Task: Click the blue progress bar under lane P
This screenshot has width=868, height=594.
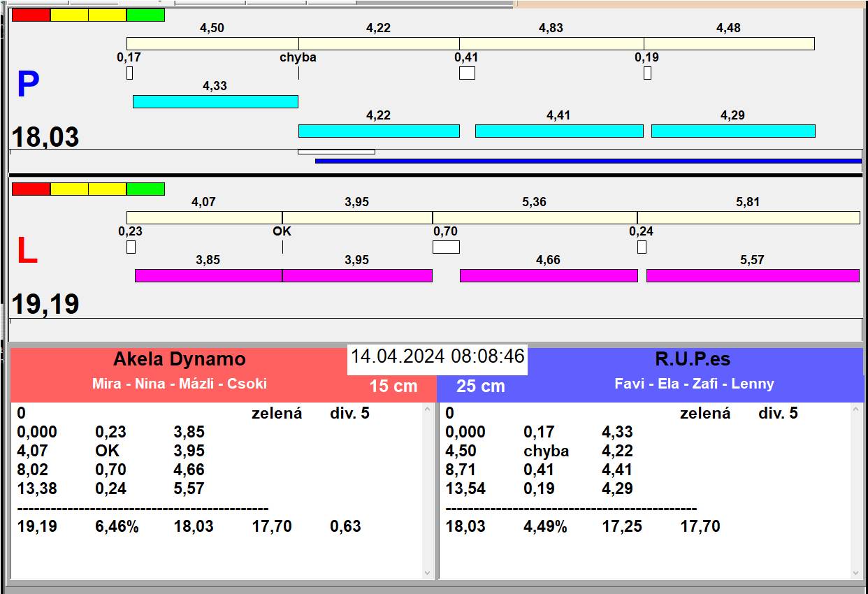Action: [x=588, y=161]
